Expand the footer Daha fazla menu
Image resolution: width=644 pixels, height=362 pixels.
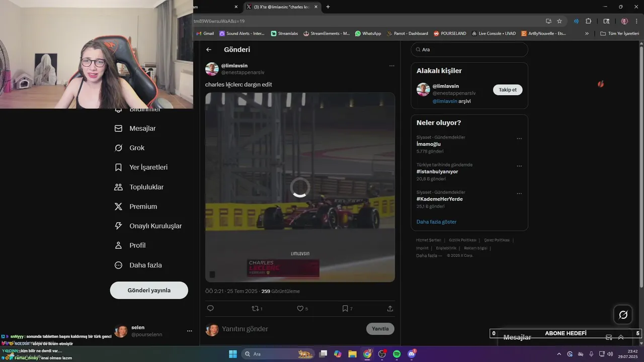pyautogui.click(x=429, y=255)
